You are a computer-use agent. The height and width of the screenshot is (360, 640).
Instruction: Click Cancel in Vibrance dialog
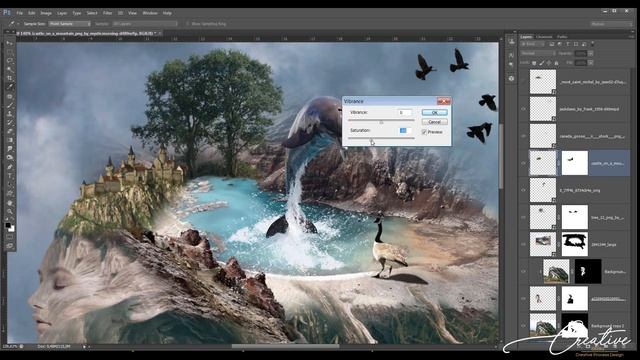pyautogui.click(x=434, y=122)
